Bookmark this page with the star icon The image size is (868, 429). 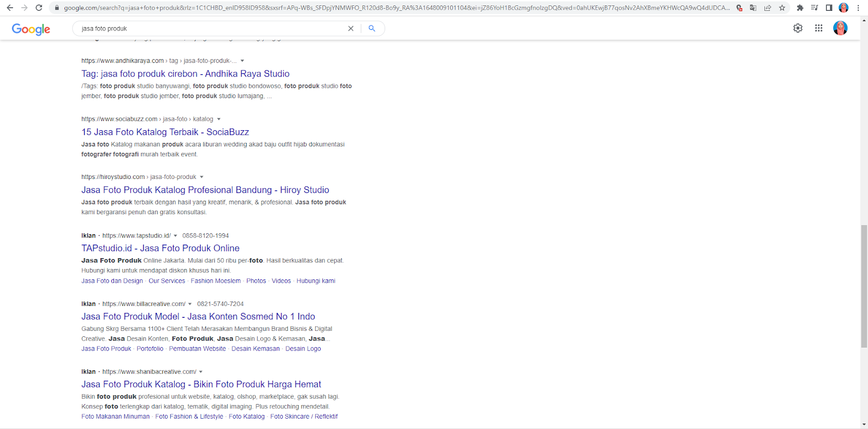coord(782,8)
